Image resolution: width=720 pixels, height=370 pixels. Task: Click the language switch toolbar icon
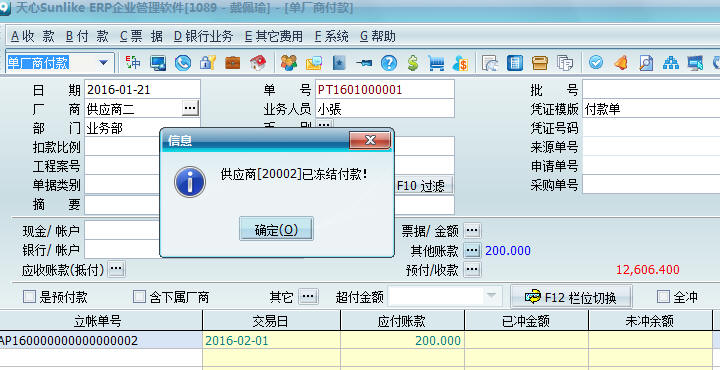click(133, 62)
